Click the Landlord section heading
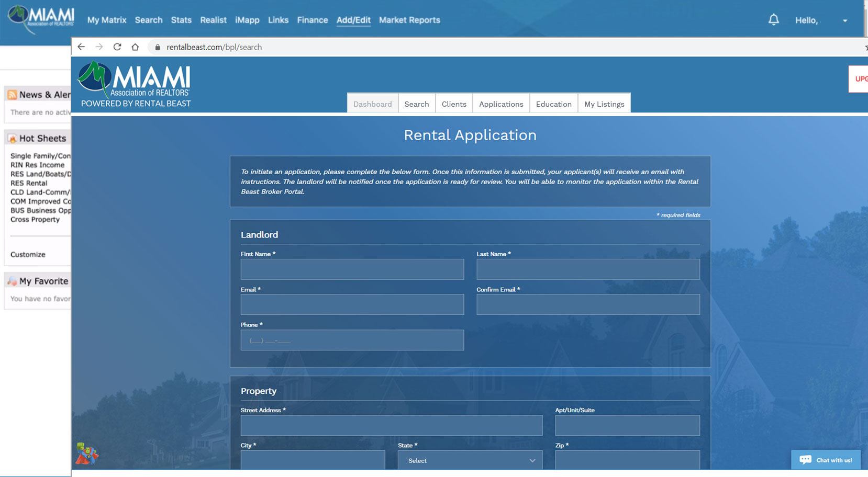The width and height of the screenshot is (868, 477). point(259,235)
